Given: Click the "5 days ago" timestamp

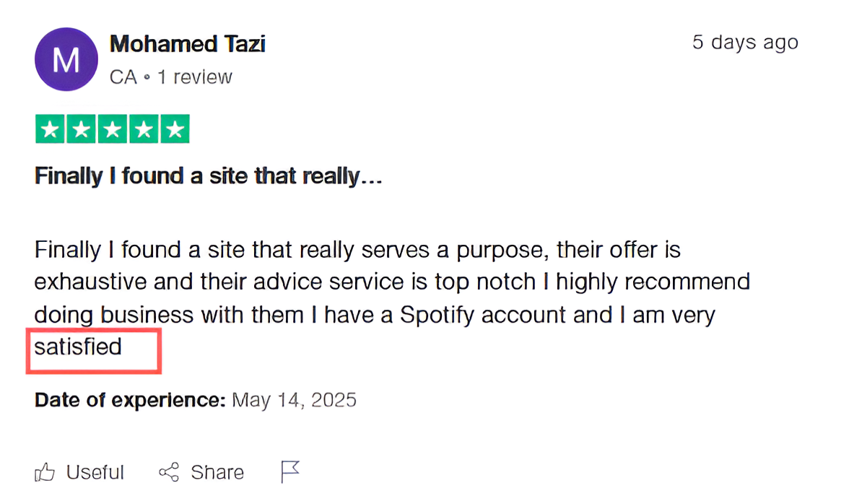Looking at the screenshot, I should tap(745, 42).
